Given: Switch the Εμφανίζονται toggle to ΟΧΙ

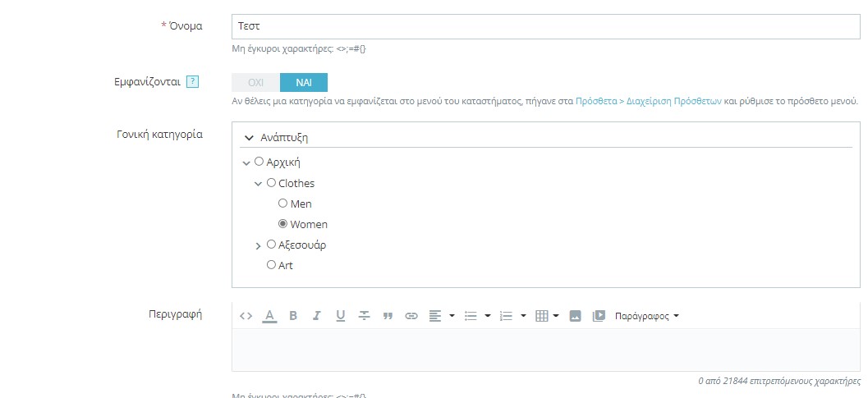Looking at the screenshot, I should click(255, 83).
